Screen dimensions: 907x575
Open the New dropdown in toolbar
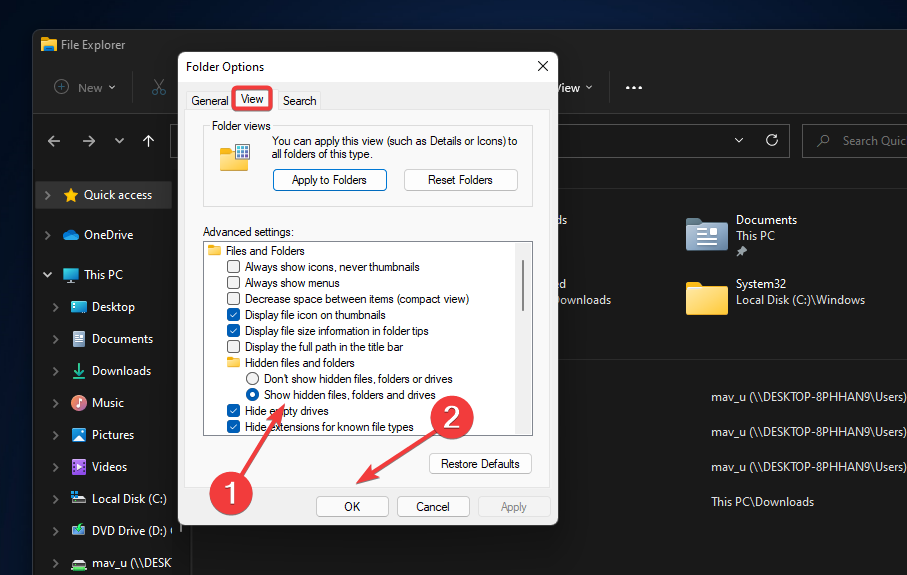point(85,88)
